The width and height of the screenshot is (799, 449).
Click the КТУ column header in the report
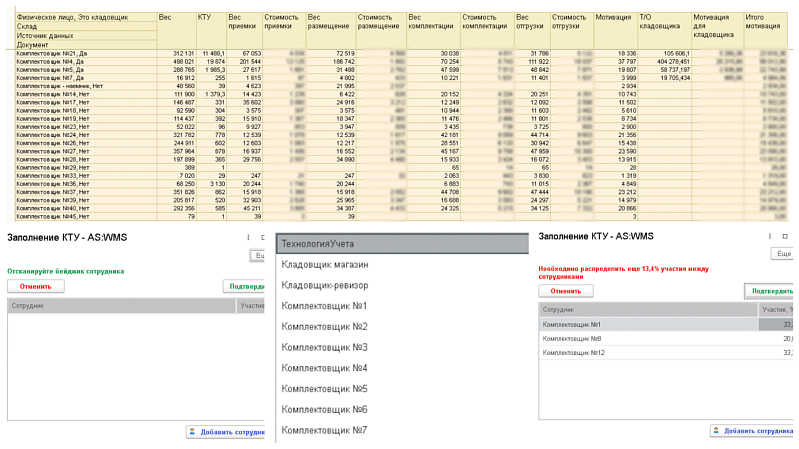[x=211, y=31]
